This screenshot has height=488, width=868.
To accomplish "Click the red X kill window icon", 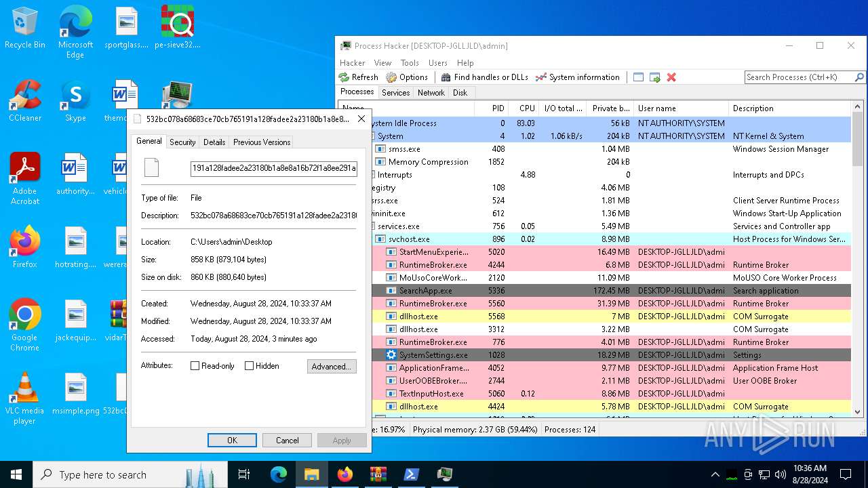I will [671, 77].
